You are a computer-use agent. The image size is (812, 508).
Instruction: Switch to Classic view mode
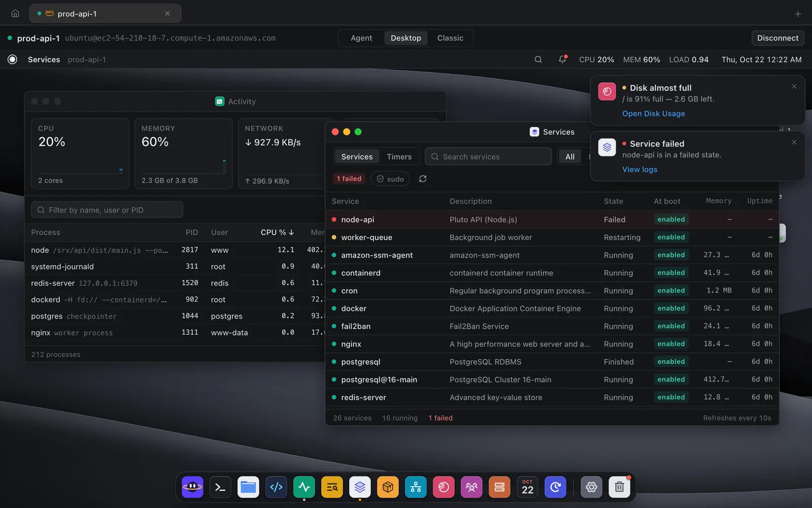[450, 38]
